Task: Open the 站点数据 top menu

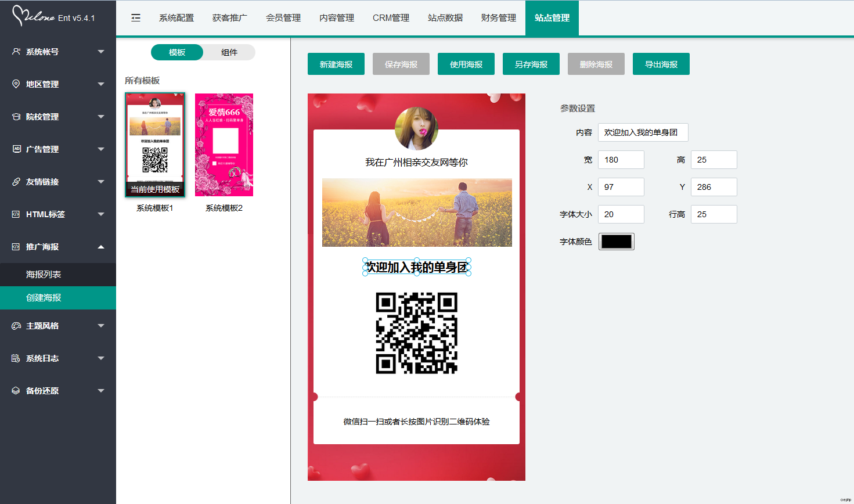Action: (x=445, y=18)
